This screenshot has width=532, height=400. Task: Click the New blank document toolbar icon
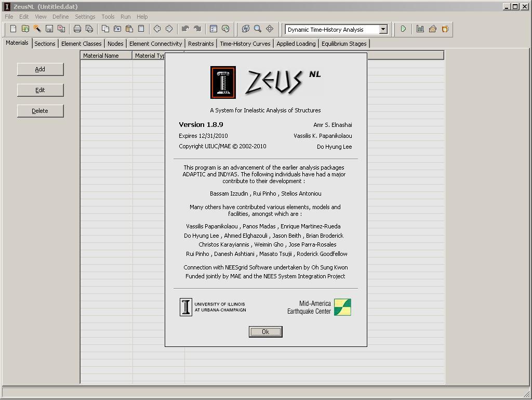point(13,29)
